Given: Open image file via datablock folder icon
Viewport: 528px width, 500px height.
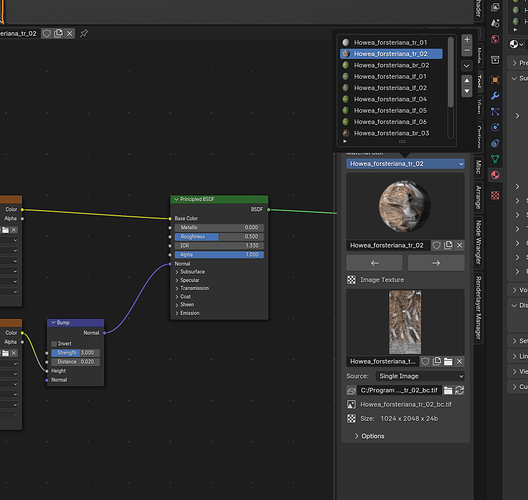Looking at the screenshot, I should [448, 361].
